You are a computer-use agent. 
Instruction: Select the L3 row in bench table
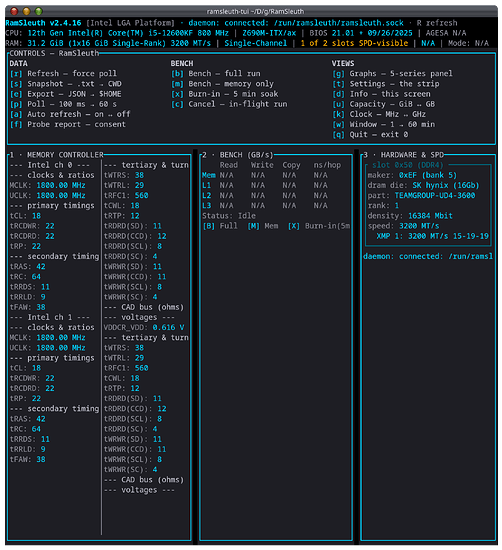[x=265, y=206]
